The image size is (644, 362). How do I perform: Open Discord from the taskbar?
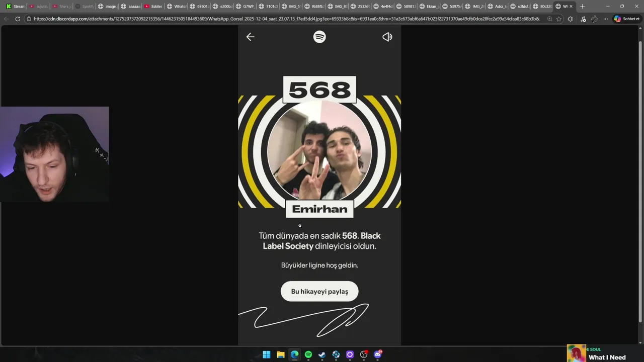[378, 354]
